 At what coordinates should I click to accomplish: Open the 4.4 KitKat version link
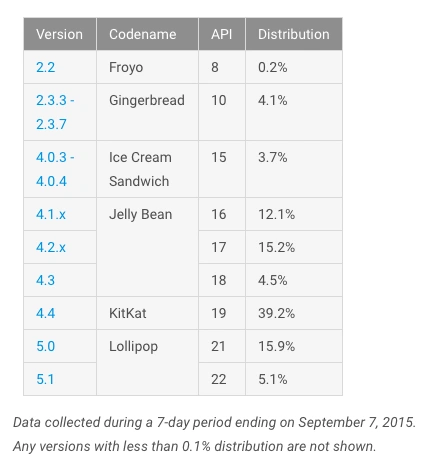pyautogui.click(x=45, y=313)
